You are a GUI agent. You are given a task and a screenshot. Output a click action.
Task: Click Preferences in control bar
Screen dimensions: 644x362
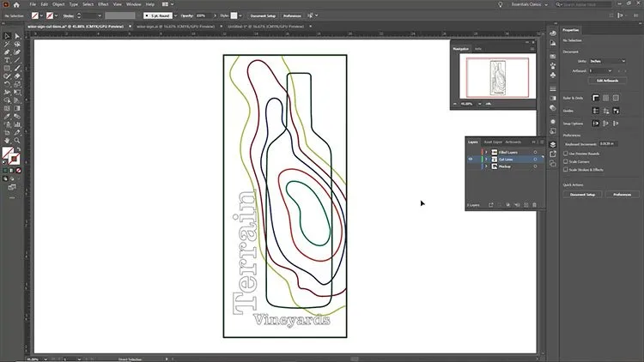pyautogui.click(x=292, y=15)
